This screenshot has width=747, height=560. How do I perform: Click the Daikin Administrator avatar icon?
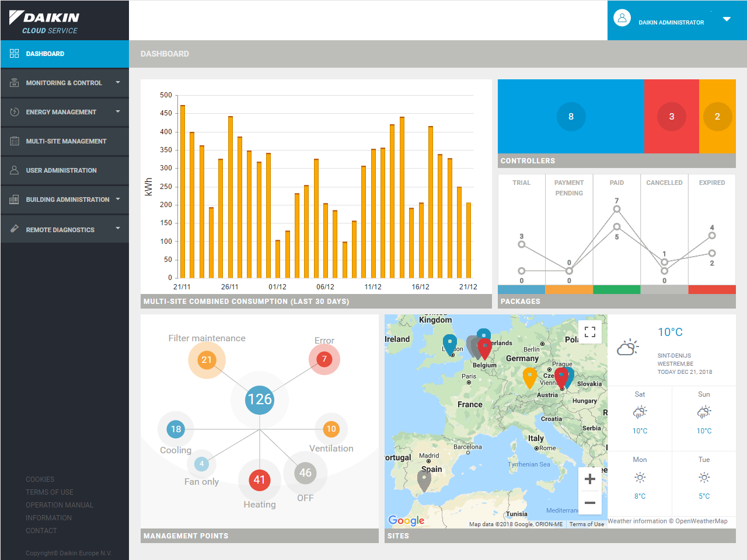pos(622,18)
